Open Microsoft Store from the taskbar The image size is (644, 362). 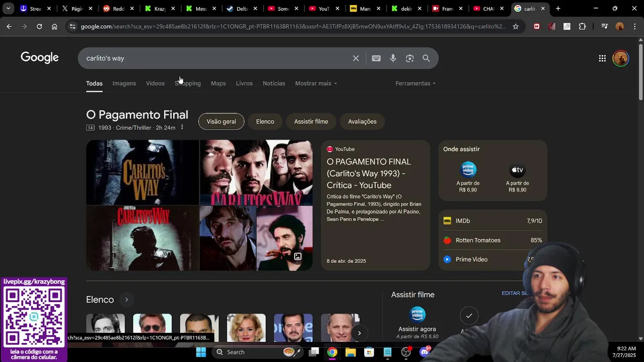369,352
